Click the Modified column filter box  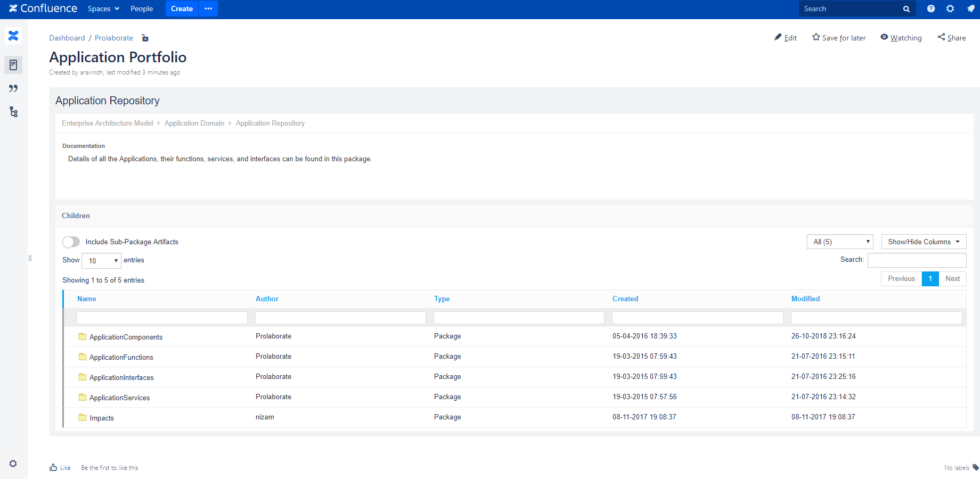877,318
